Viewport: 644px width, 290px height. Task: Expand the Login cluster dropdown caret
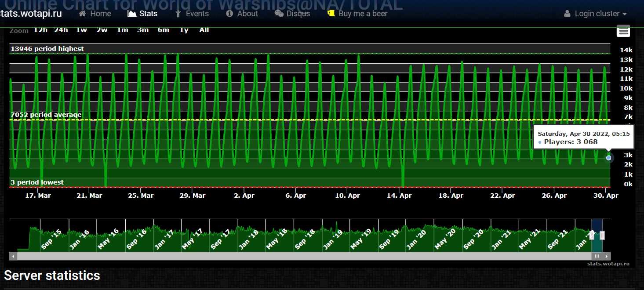(625, 14)
